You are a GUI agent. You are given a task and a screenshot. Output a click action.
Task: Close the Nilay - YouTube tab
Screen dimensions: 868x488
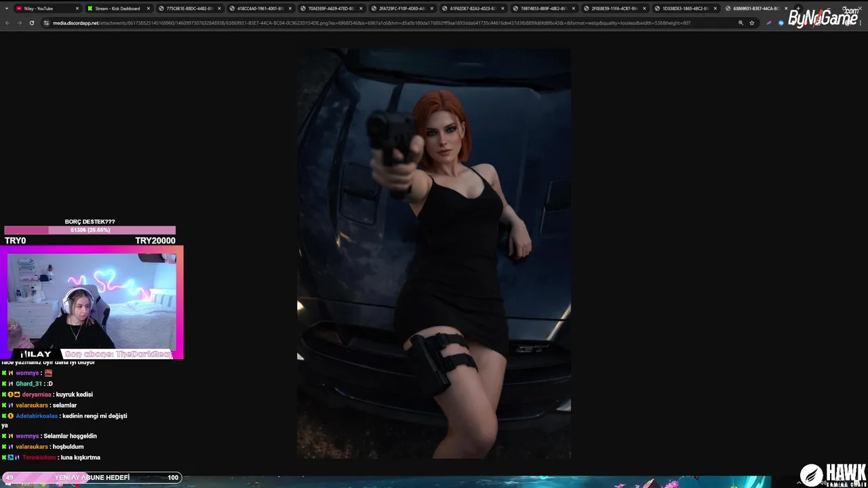point(77,8)
